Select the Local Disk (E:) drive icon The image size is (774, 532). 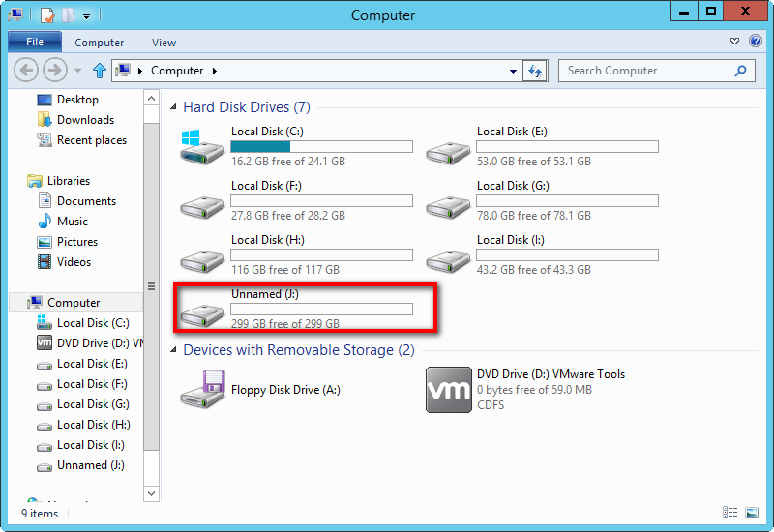[x=448, y=152]
